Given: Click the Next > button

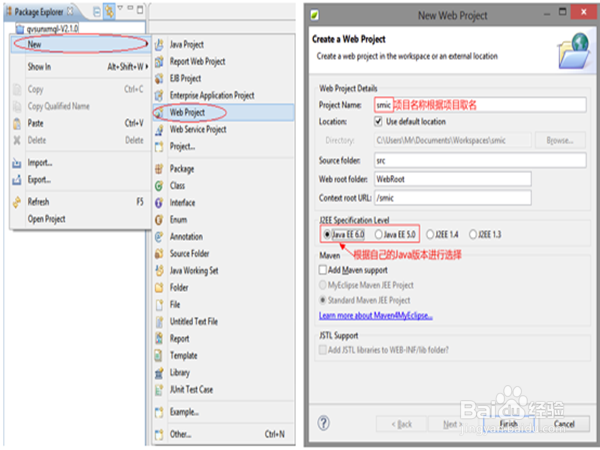Looking at the screenshot, I should 453,424.
